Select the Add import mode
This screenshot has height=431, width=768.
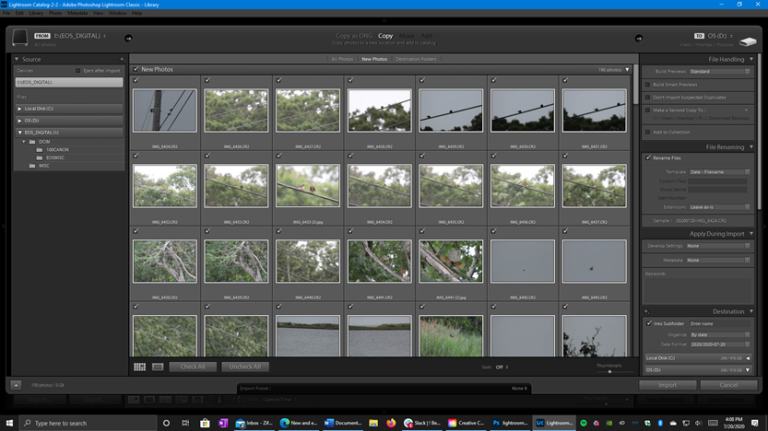[427, 36]
